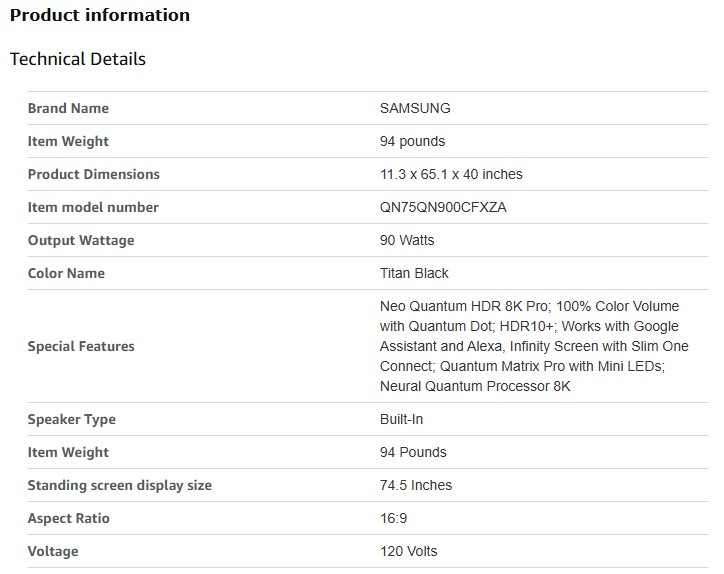
Task: Select the Speaker Type label
Action: (72, 419)
